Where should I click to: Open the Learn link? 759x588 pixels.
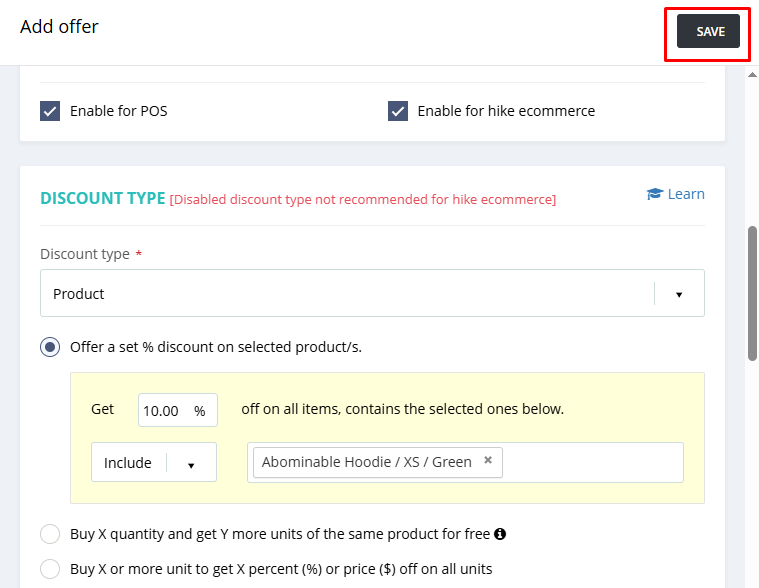pos(685,194)
